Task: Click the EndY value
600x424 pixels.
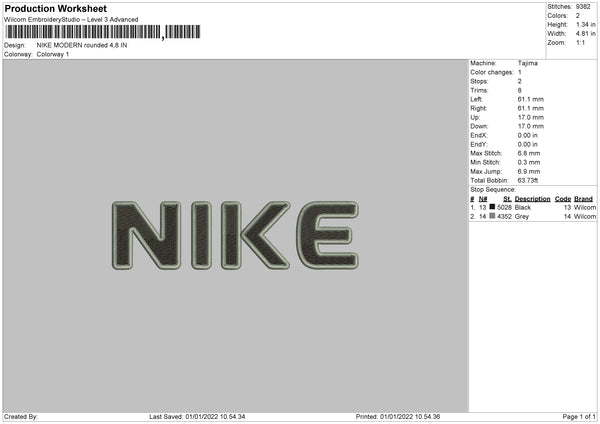Action: [x=528, y=145]
